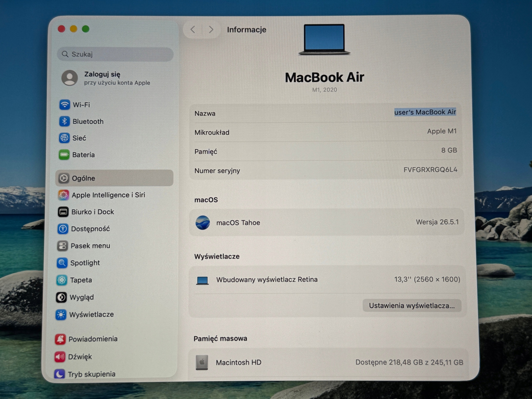Click the Macintosh HD drive icon
Screen dimensions: 532x399
(202, 362)
